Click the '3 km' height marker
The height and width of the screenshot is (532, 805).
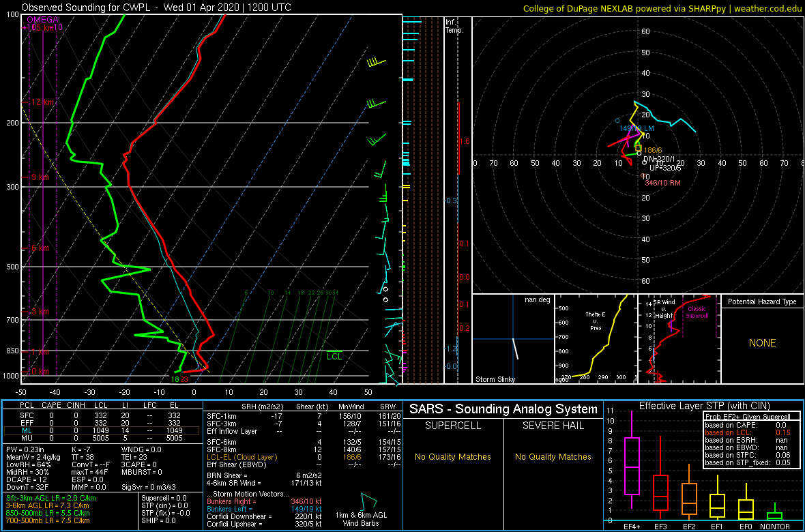[40, 312]
